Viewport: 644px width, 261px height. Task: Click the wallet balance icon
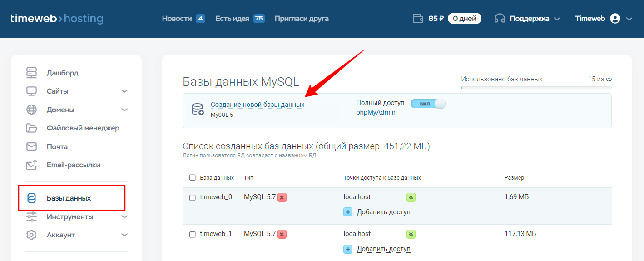[418, 19]
